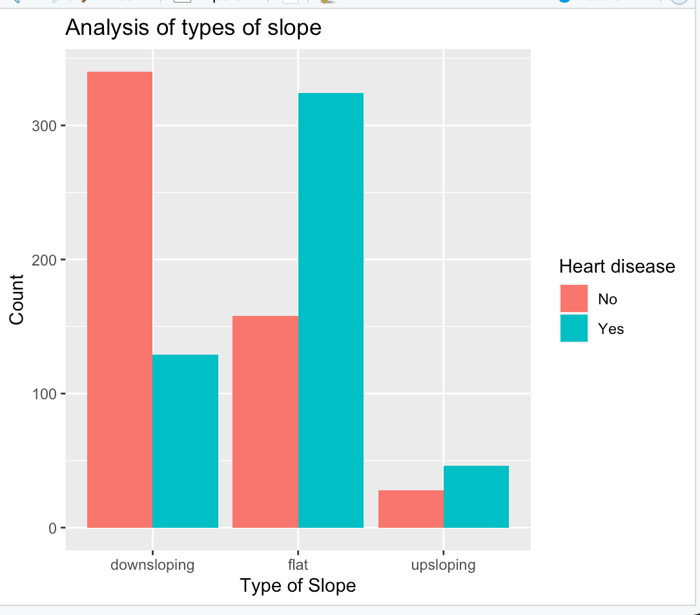The height and width of the screenshot is (615, 700).
Task: Click the 'Count' y-axis title
Action: [x=17, y=300]
